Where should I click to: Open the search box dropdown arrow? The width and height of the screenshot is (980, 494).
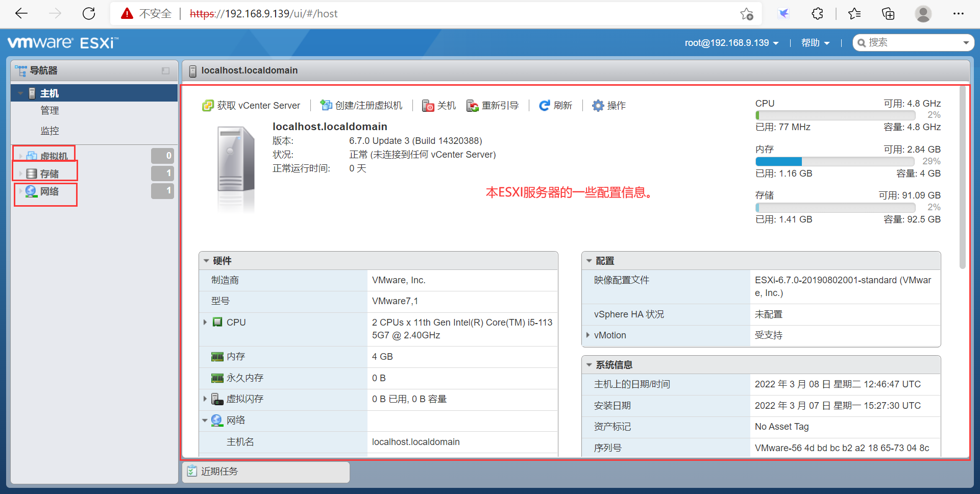click(x=966, y=43)
